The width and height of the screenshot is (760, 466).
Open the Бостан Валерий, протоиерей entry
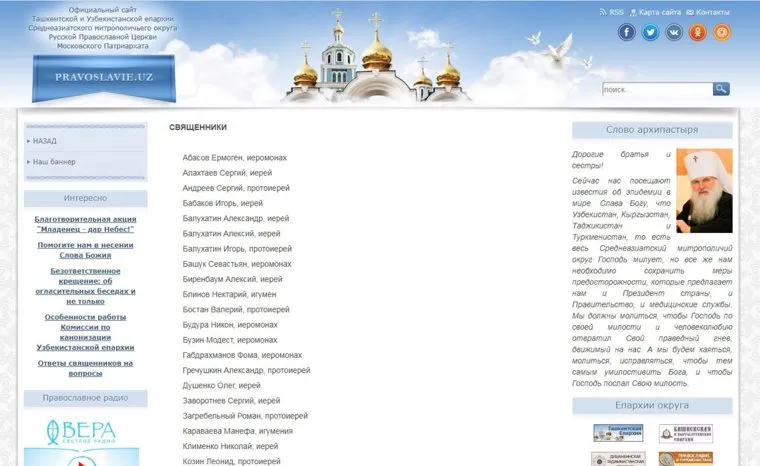(x=236, y=310)
